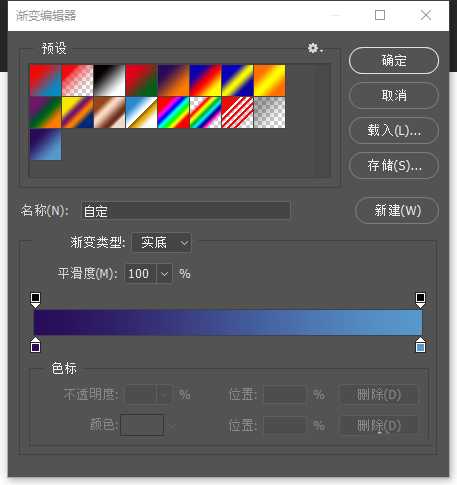The width and height of the screenshot is (457, 485).
Task: Select the purple-to-blue custom preset in third row
Action: pyautogui.click(x=46, y=144)
